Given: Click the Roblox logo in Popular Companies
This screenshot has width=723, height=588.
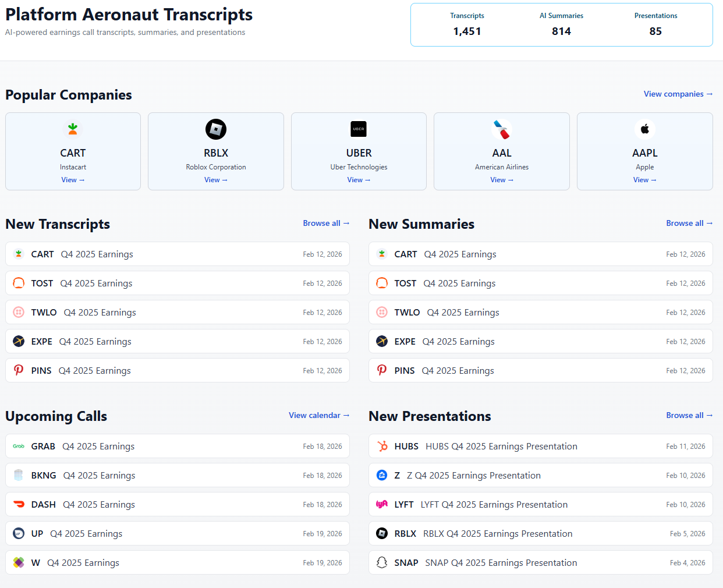Looking at the screenshot, I should (216, 129).
